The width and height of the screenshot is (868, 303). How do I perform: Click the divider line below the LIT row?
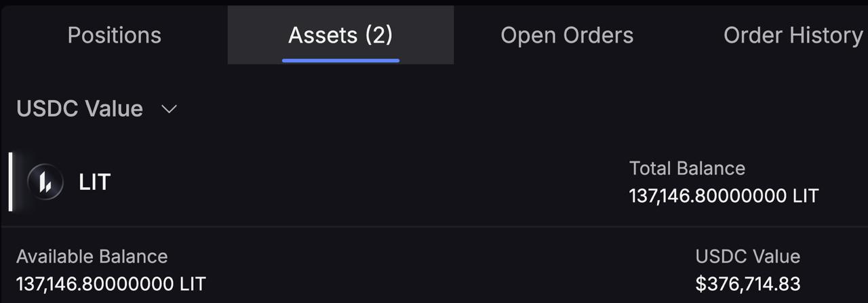434,226
